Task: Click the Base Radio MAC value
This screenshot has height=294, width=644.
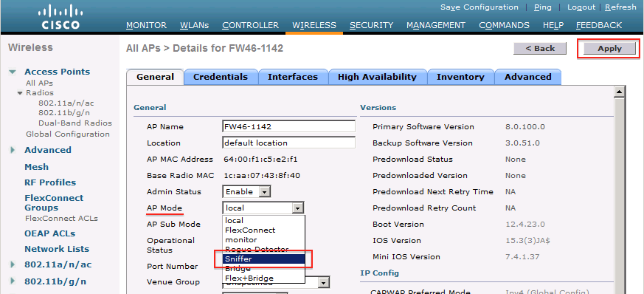Action: pyautogui.click(x=262, y=176)
